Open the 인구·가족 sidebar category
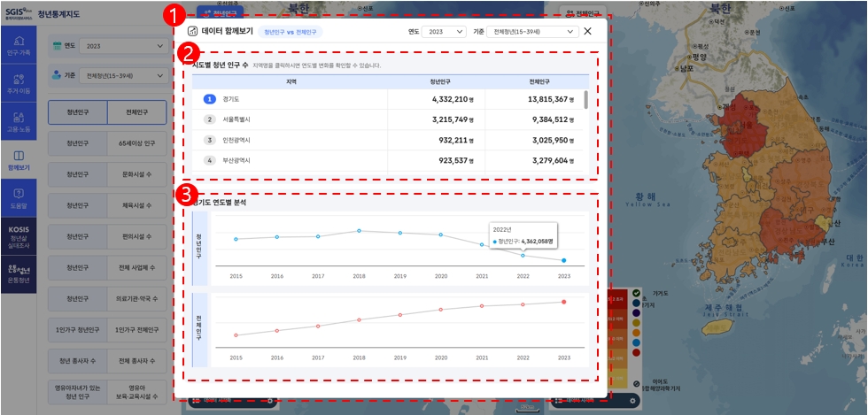 tap(19, 46)
